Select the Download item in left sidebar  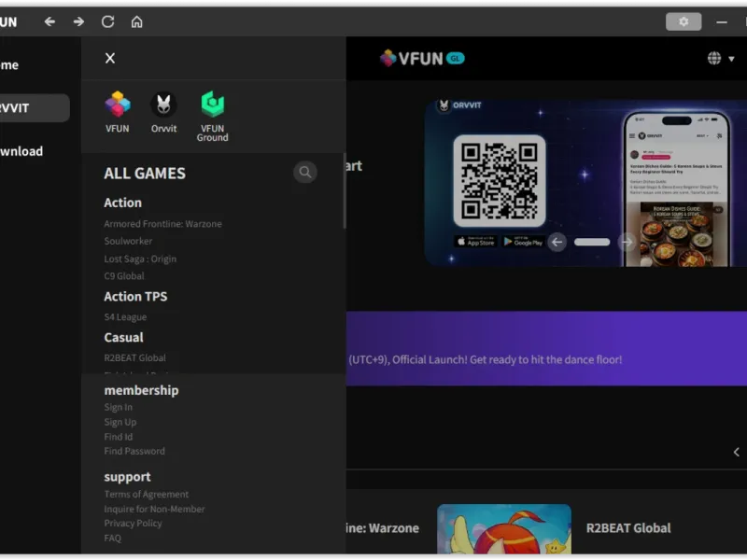click(21, 151)
